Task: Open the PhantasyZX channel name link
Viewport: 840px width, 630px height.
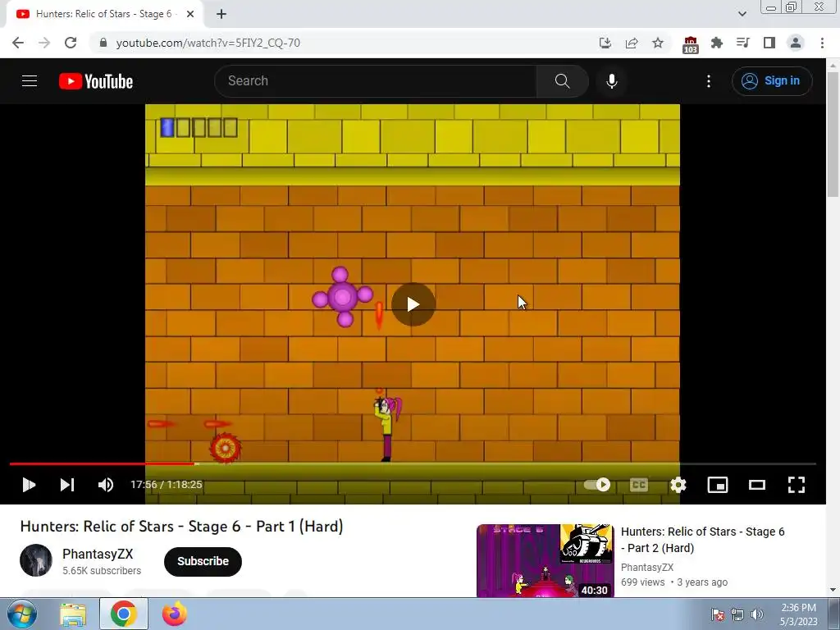Action: point(98,554)
